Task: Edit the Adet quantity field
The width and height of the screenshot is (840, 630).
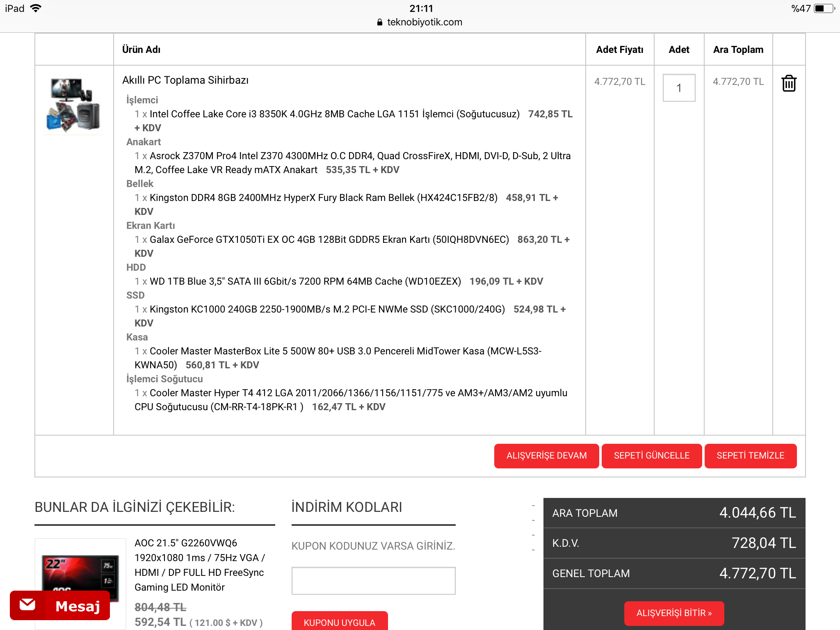Action: coord(679,88)
